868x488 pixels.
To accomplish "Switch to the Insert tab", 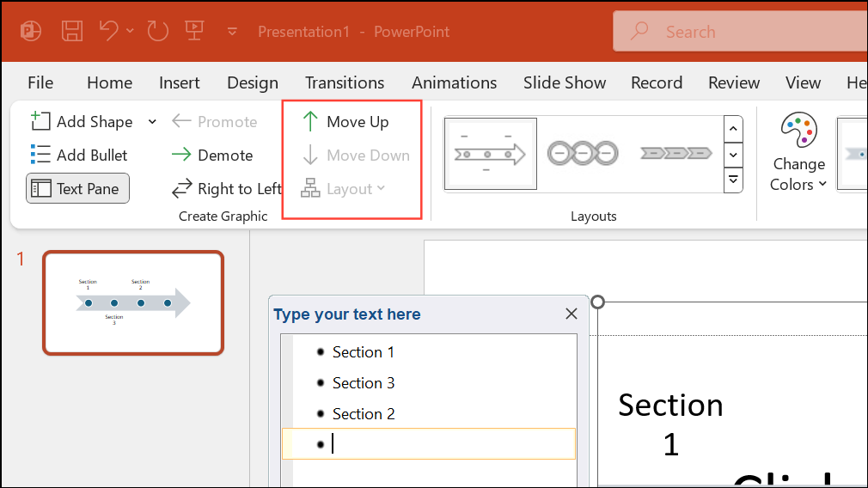I will pyautogui.click(x=179, y=83).
